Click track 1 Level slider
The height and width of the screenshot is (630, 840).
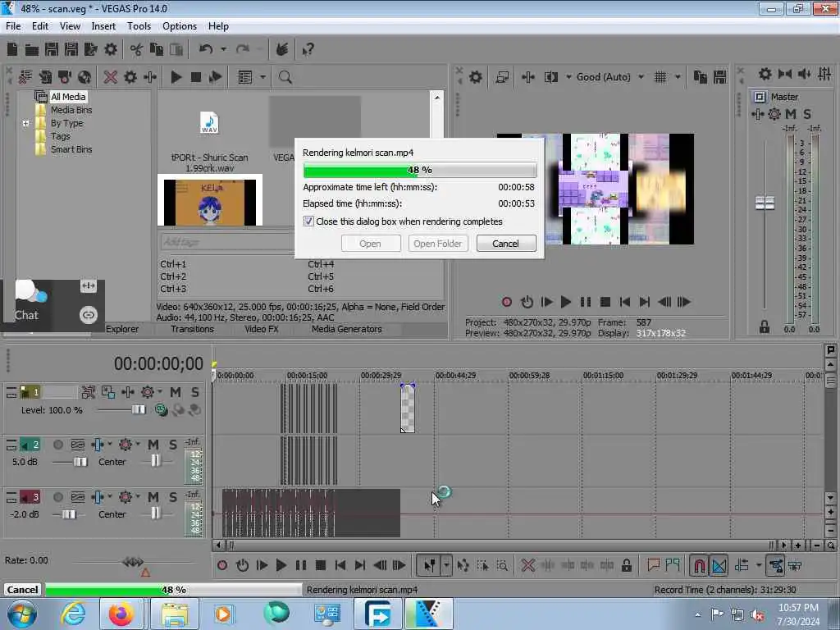click(x=138, y=410)
